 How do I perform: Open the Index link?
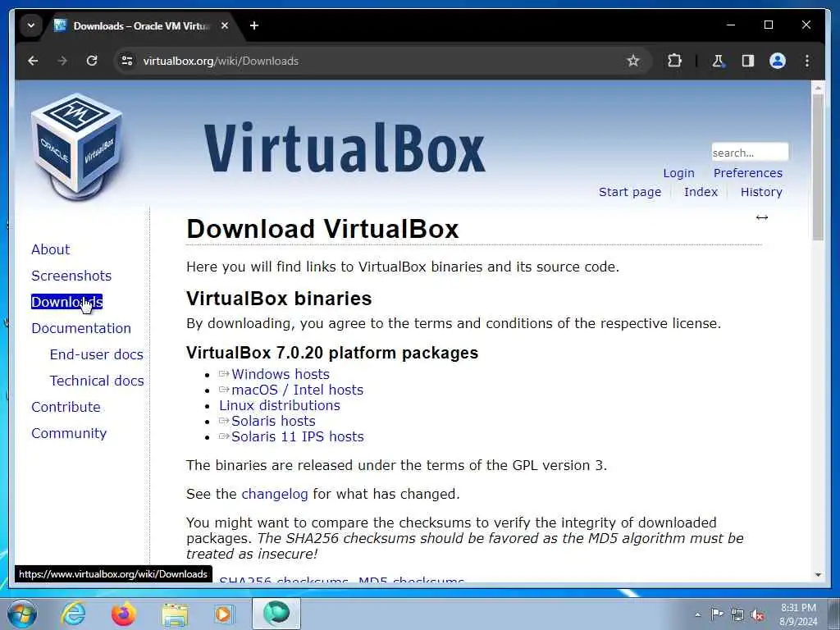(x=701, y=192)
